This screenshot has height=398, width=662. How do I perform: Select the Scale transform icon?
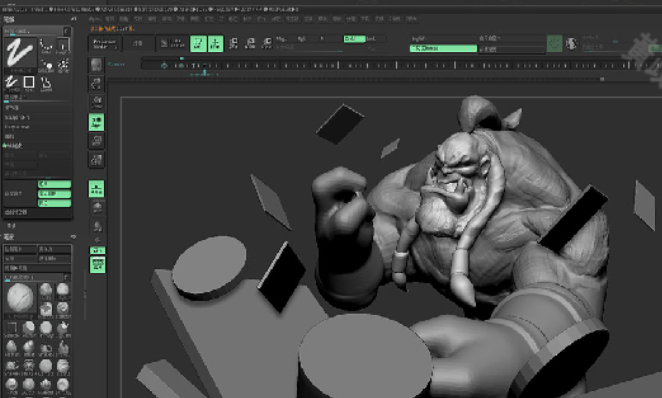pyautogui.click(x=250, y=43)
